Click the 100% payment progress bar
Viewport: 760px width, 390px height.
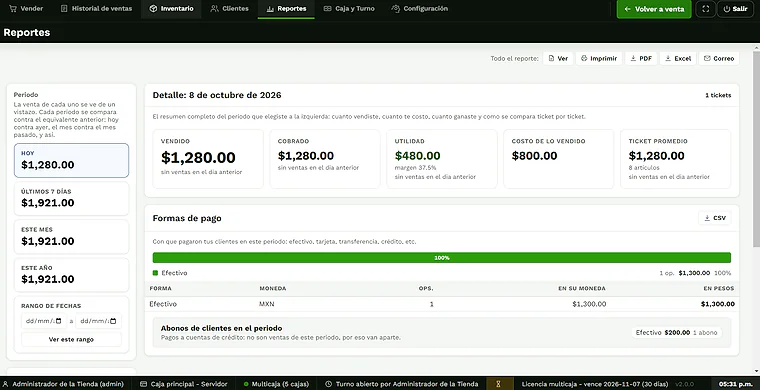click(x=442, y=258)
